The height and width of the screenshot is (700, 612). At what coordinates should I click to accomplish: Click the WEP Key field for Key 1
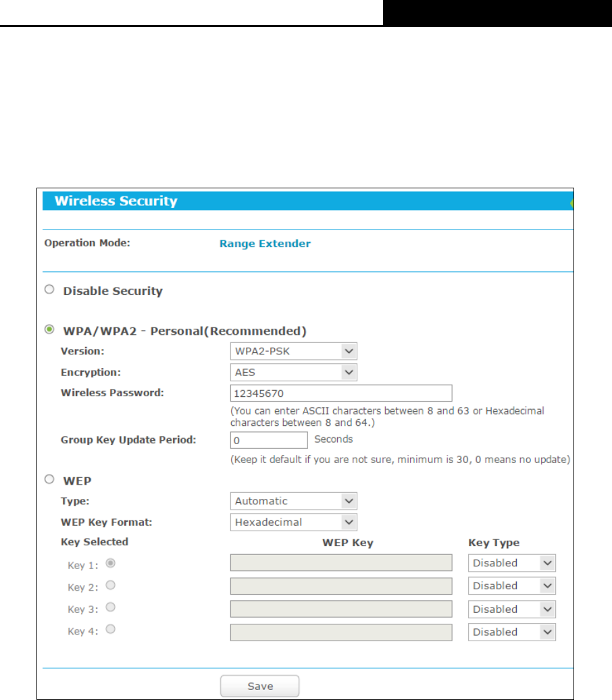(x=341, y=562)
